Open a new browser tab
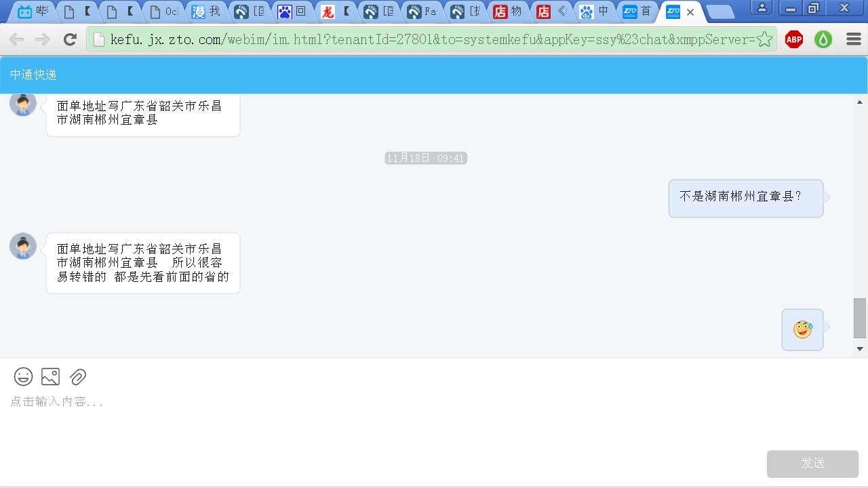 coord(719,12)
